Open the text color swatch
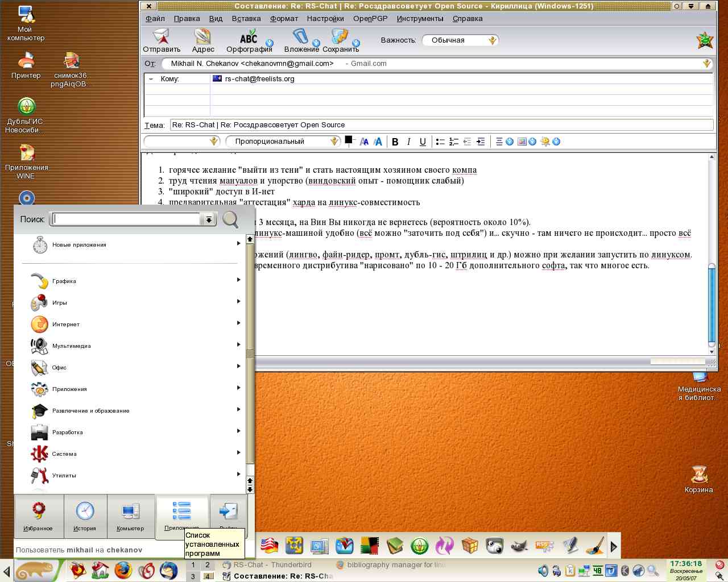 pos(349,140)
